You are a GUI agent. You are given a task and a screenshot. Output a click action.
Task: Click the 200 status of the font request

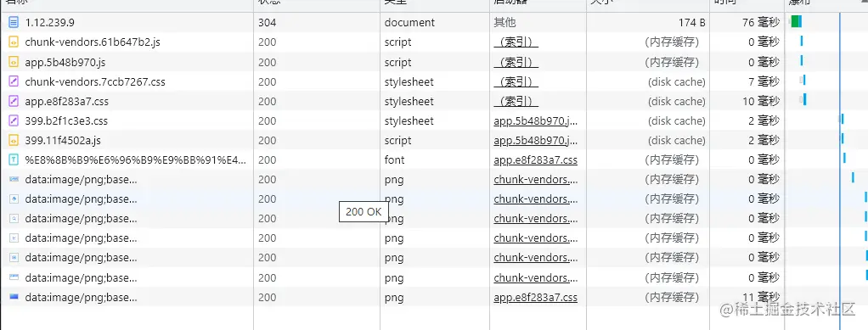coord(267,160)
